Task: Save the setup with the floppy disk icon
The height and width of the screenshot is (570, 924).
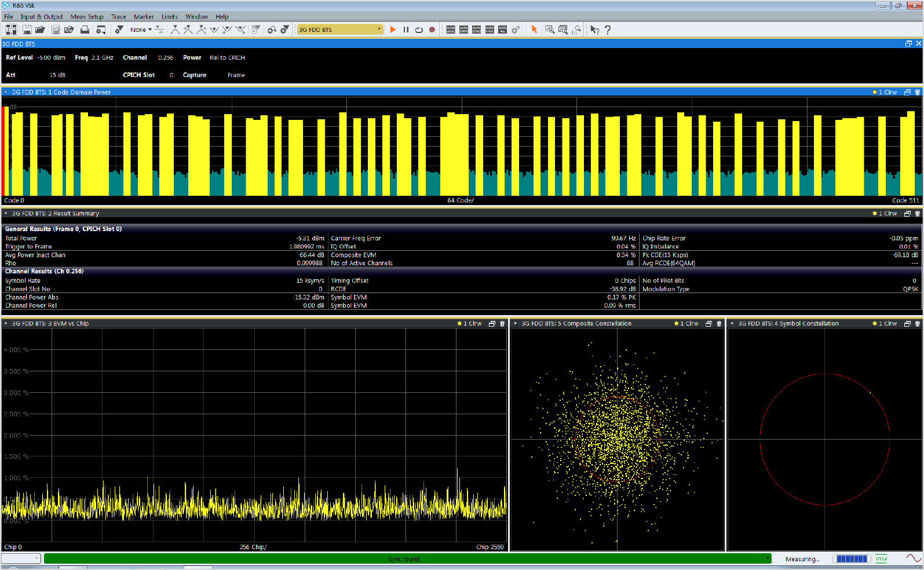Action: point(27,30)
